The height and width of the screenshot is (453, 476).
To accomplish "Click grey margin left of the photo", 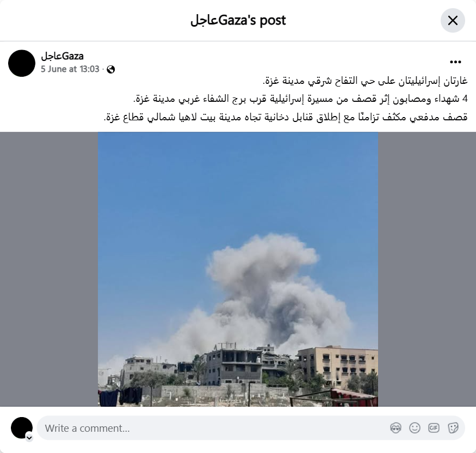I will pos(49,269).
